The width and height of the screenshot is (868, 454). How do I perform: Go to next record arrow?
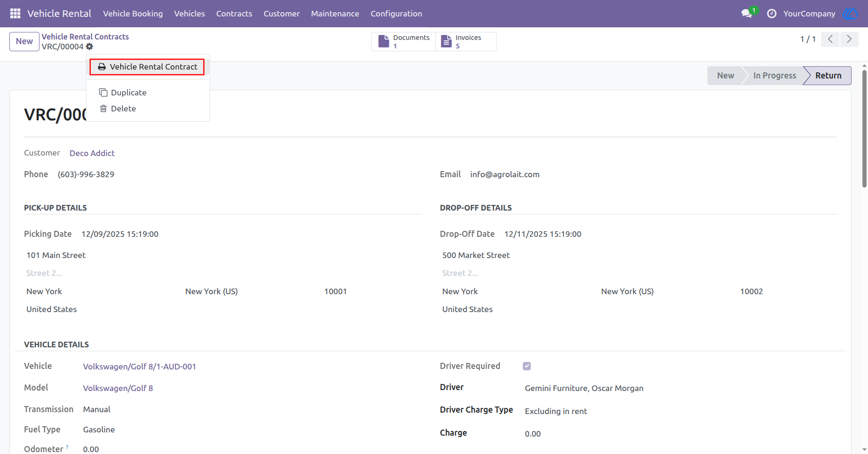(849, 39)
